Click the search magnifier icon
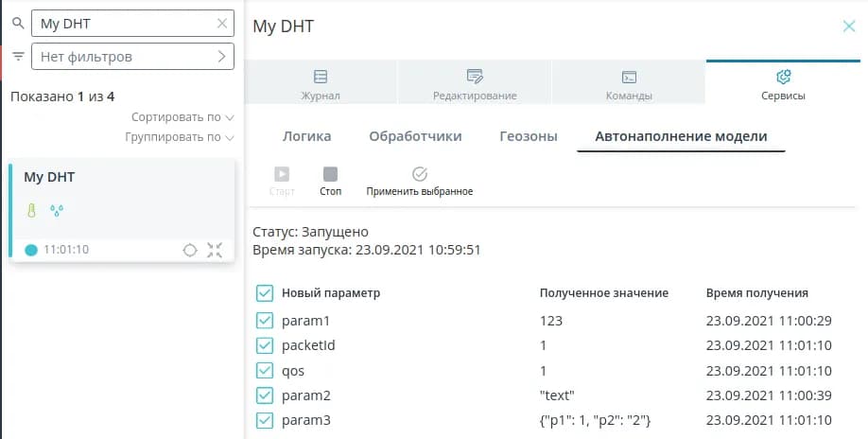 point(17,24)
